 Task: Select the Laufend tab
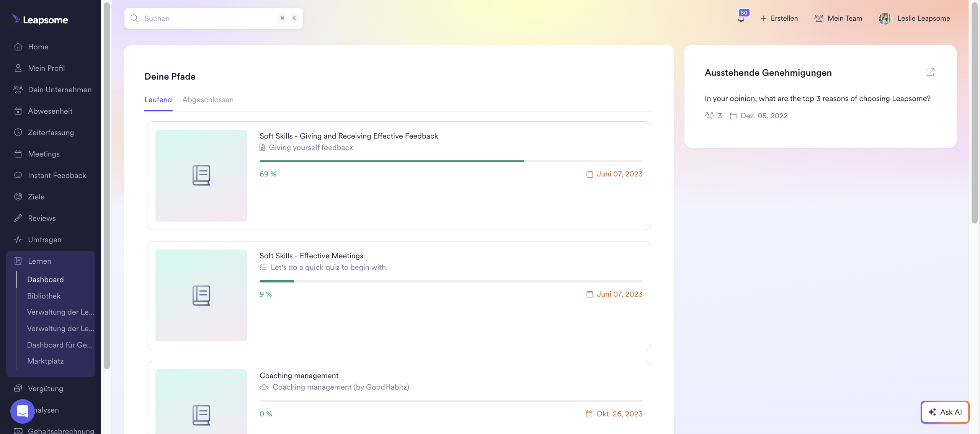tap(158, 100)
